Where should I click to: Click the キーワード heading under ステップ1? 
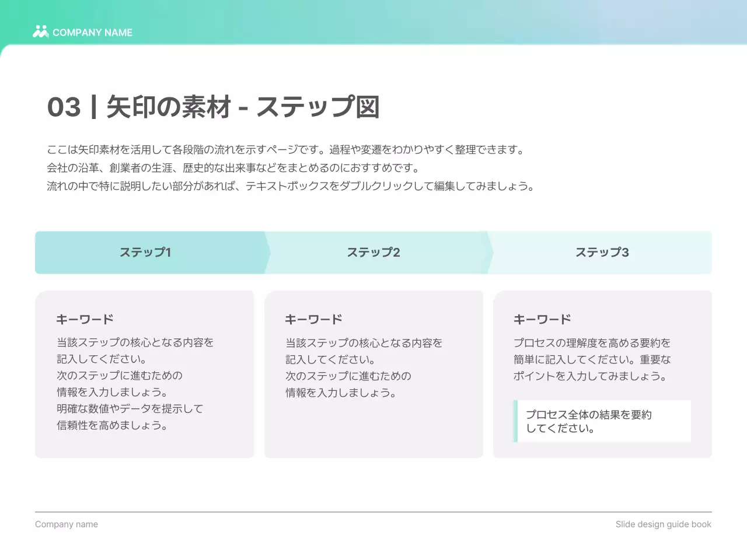click(x=85, y=319)
